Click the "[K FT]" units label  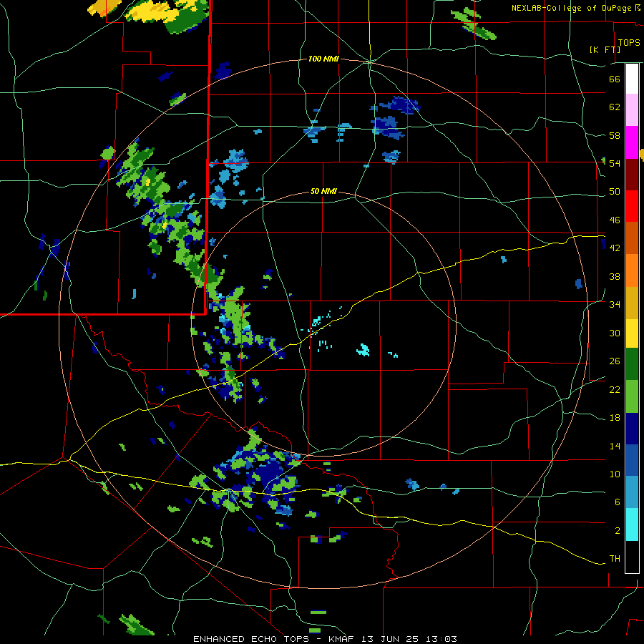(605, 49)
